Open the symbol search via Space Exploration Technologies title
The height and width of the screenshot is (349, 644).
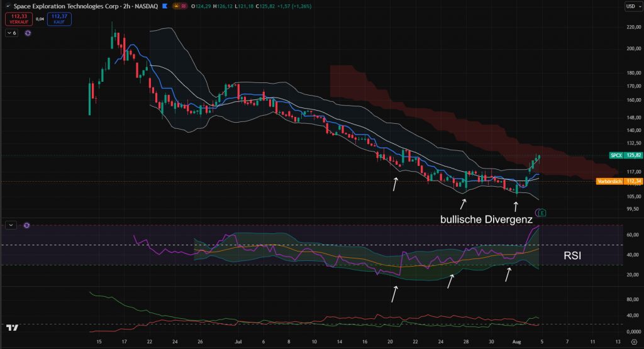tap(86, 6)
